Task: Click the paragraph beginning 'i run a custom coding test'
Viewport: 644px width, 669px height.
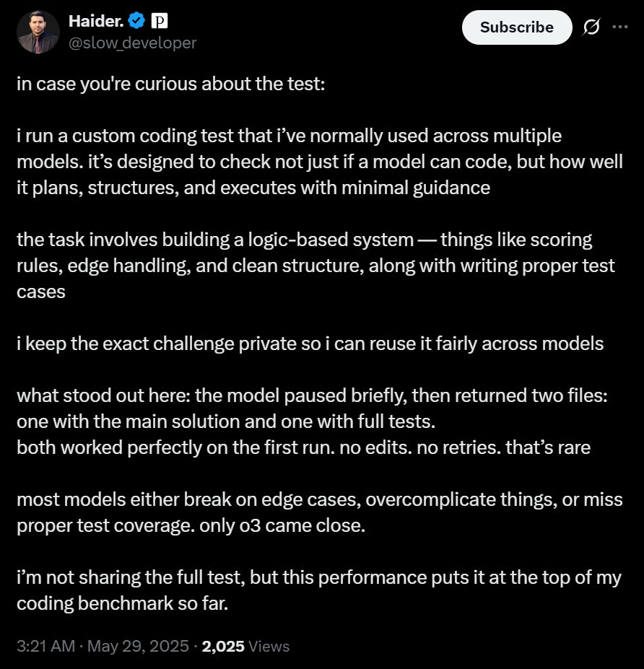Action: tap(320, 162)
